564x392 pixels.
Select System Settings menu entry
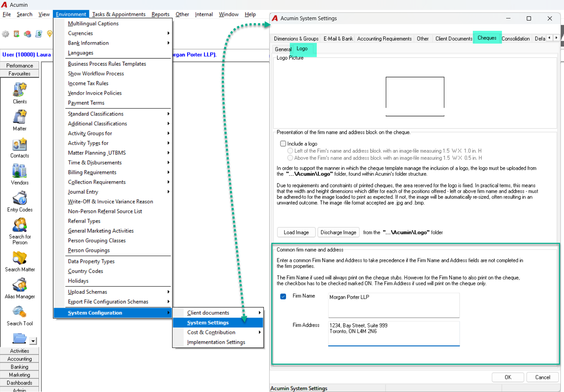point(218,323)
